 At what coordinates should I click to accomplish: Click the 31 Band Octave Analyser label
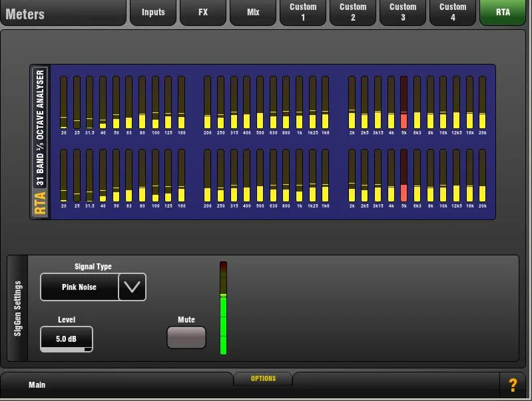(40, 128)
